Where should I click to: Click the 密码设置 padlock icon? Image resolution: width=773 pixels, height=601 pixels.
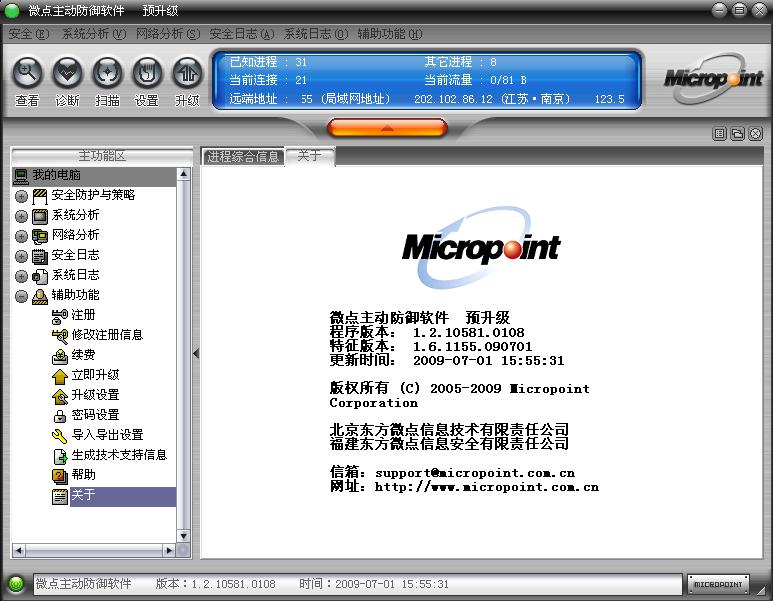[60, 416]
